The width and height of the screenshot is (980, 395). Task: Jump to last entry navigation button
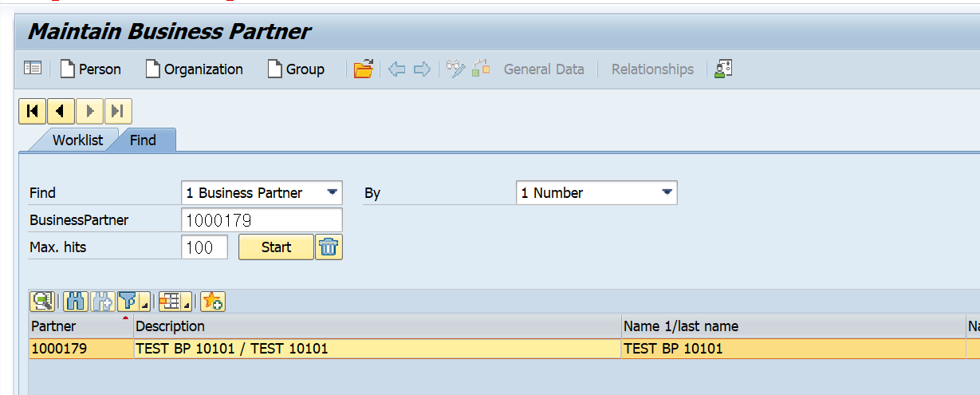click(118, 112)
